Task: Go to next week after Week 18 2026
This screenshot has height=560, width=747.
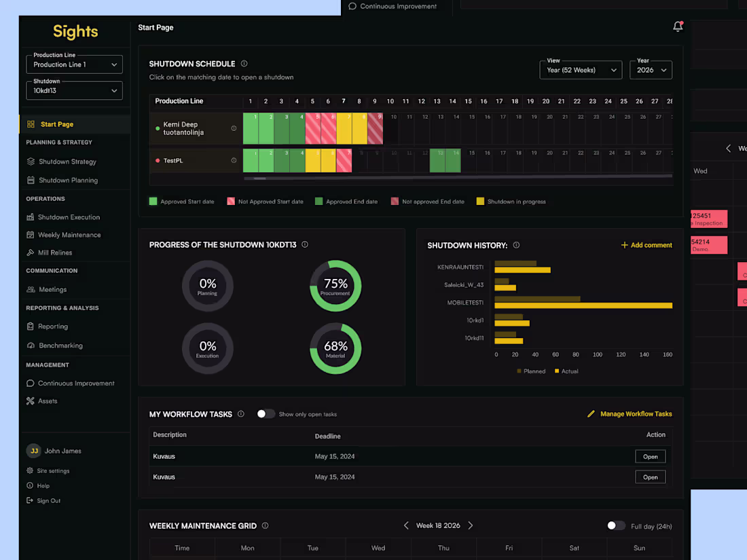Action: (x=471, y=525)
